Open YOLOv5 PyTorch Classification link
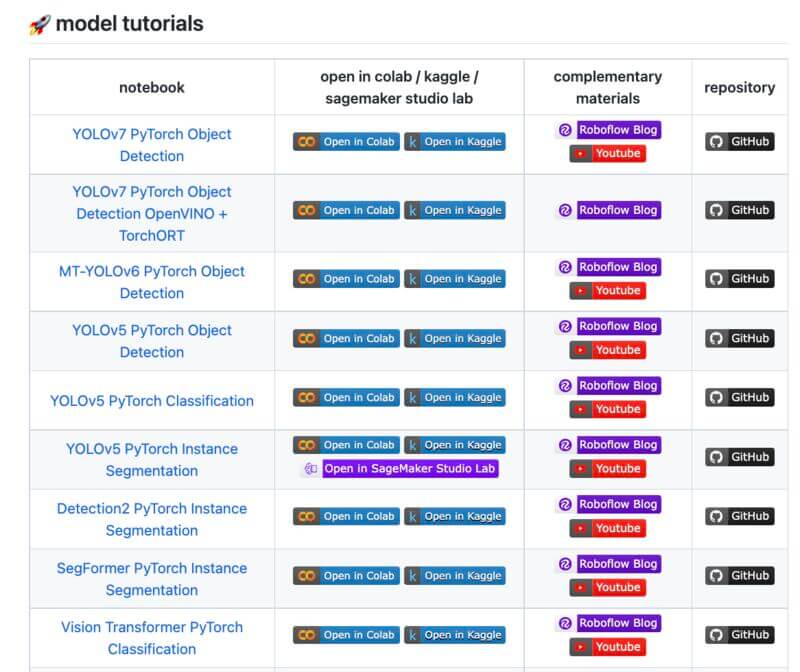800x672 pixels. 152,401
